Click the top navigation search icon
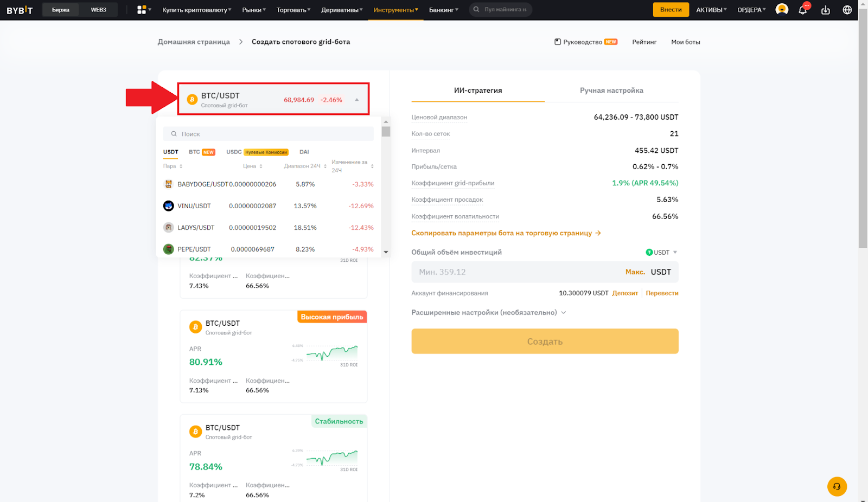The width and height of the screenshot is (868, 502). [x=476, y=10]
